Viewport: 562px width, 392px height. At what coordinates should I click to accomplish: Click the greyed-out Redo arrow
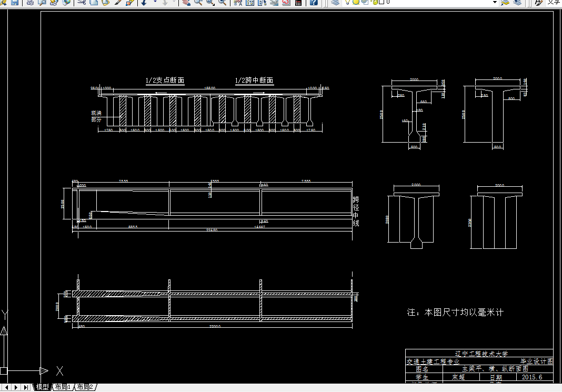point(165,3)
